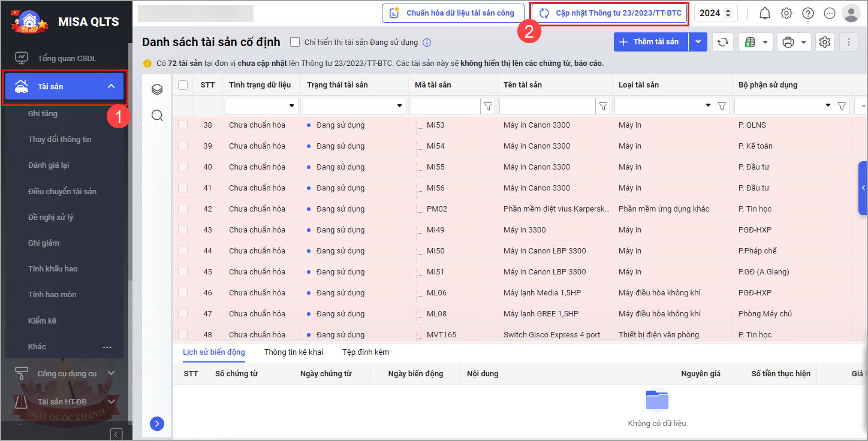This screenshot has height=441, width=868.
Task: Click Cập nhật Thông tư 23/2023/TT-BTC button
Action: pyautogui.click(x=610, y=13)
